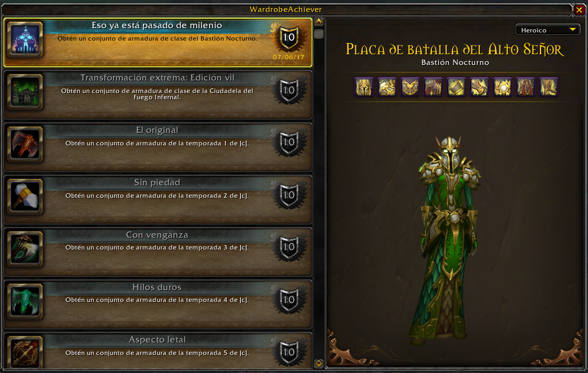Click the crossed-arrows icon of Aspecto letal
This screenshot has width=588, height=373.
pyautogui.click(x=25, y=352)
